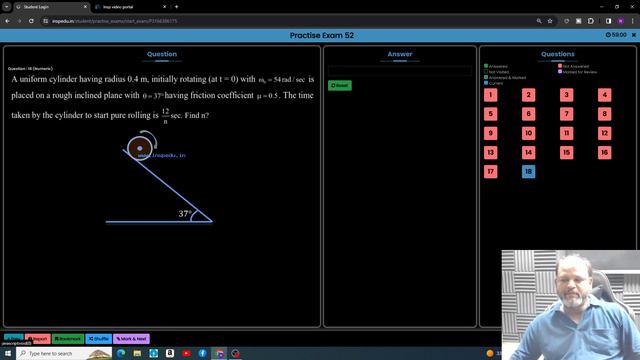Viewport: 640px width, 360px height.
Task: Close the Student Login tab
Action: pos(85,7)
